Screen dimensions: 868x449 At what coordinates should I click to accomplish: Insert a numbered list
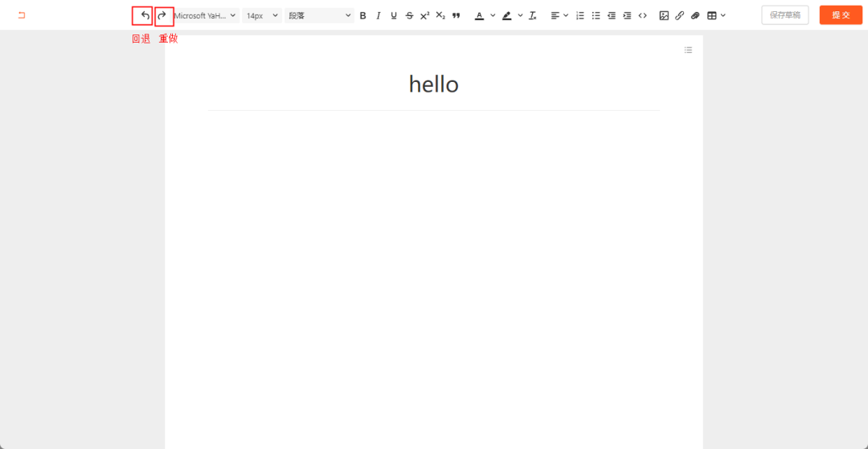coord(580,15)
